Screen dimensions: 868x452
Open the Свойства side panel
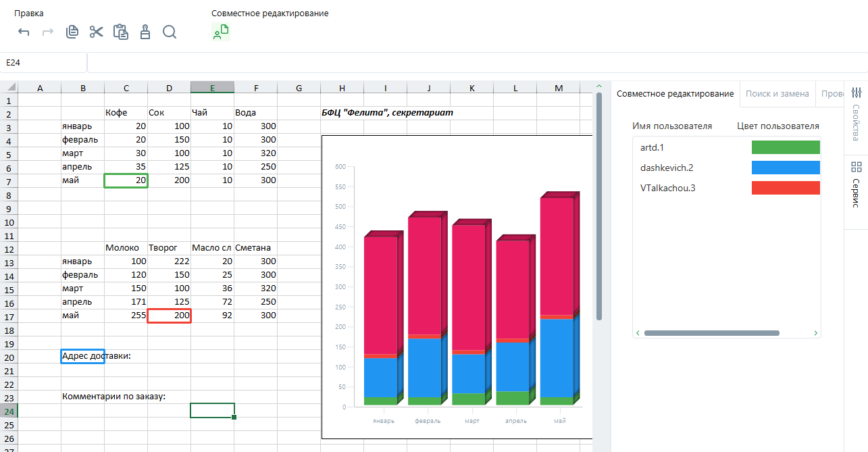856,114
